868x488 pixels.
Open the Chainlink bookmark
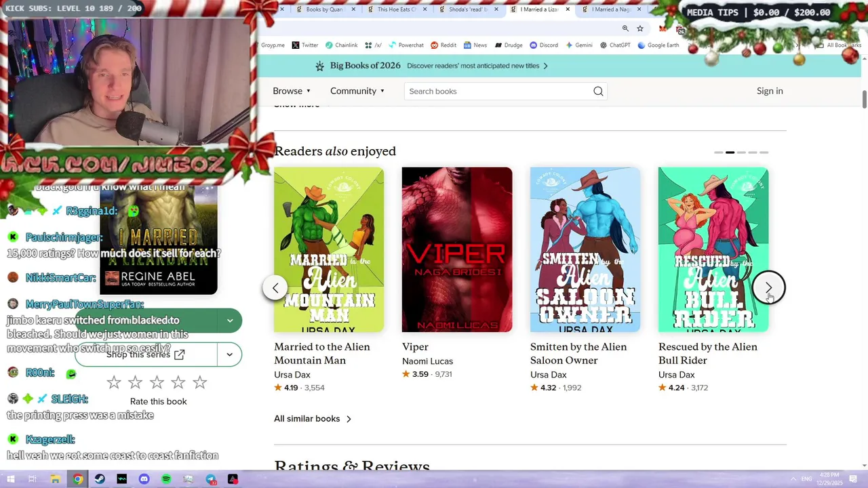[x=341, y=45]
